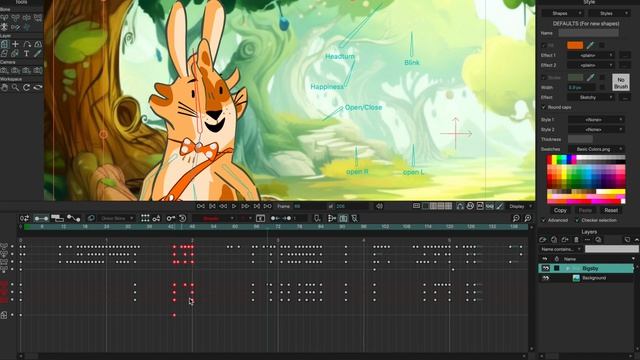Viewport: 640px width, 360px height.
Task: Delete the selected layer trash icon
Action: [x=576, y=240]
